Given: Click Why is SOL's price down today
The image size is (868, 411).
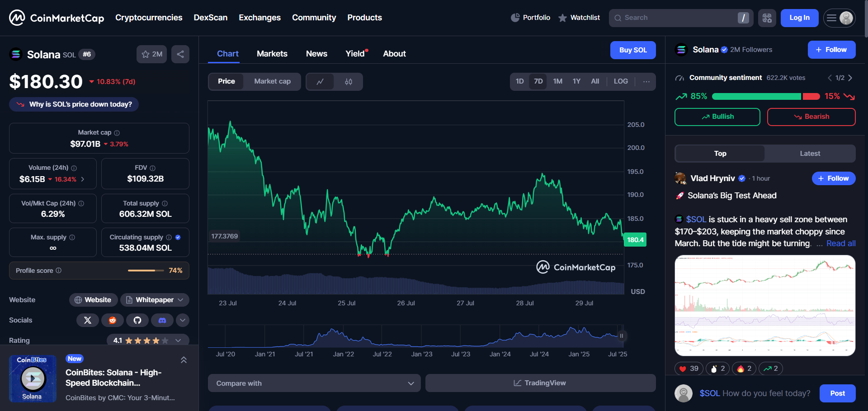Looking at the screenshot, I should pos(74,104).
